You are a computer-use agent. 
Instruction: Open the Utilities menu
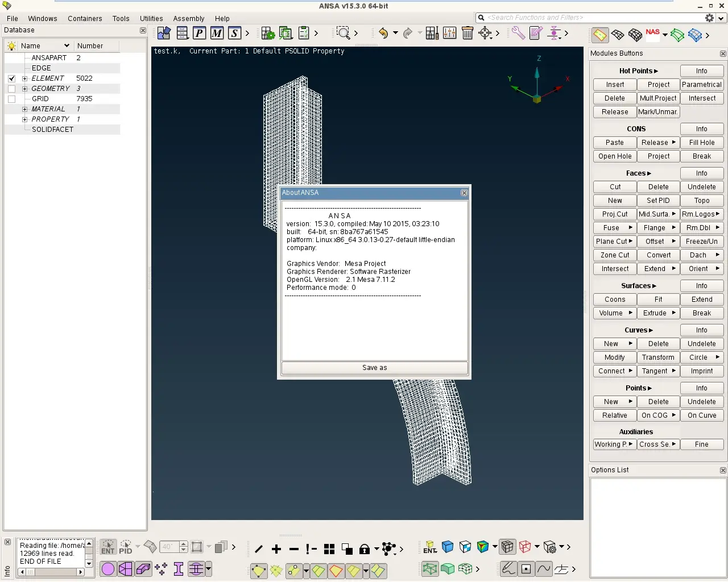[x=151, y=18]
